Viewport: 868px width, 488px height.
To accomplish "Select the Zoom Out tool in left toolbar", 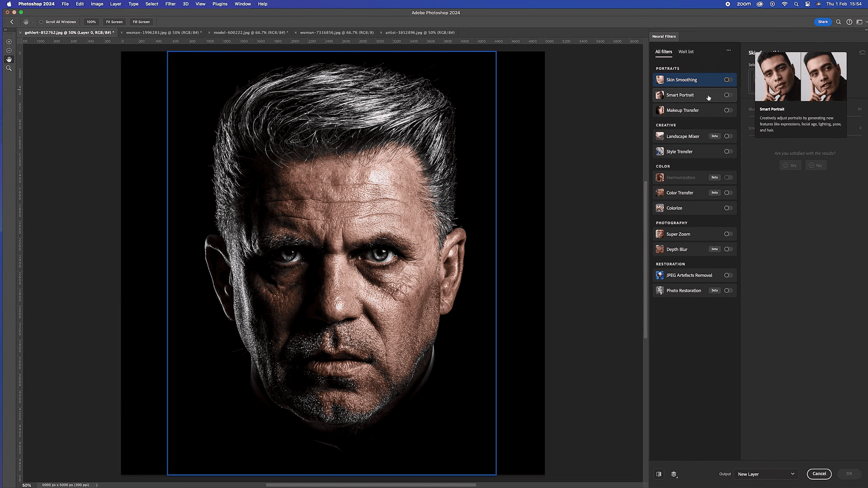I will (x=9, y=51).
